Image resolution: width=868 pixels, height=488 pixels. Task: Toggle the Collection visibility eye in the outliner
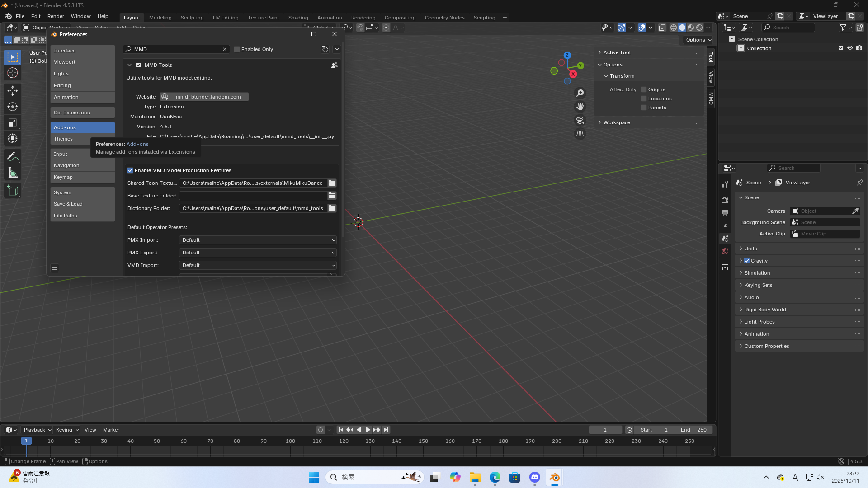(850, 48)
